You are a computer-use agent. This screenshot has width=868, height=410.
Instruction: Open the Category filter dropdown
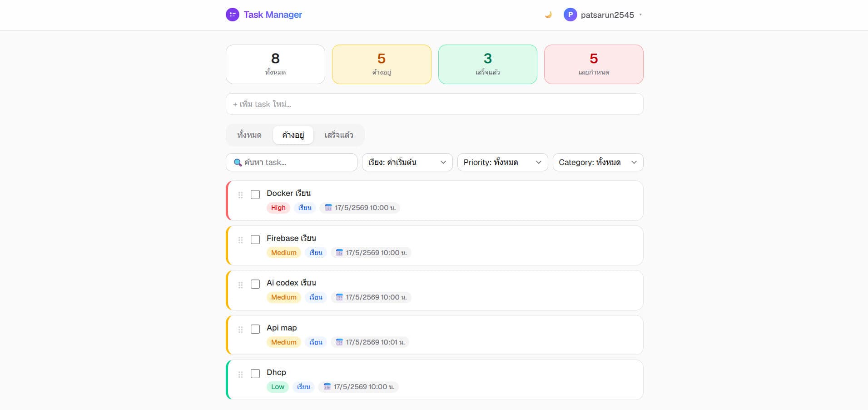click(x=598, y=162)
